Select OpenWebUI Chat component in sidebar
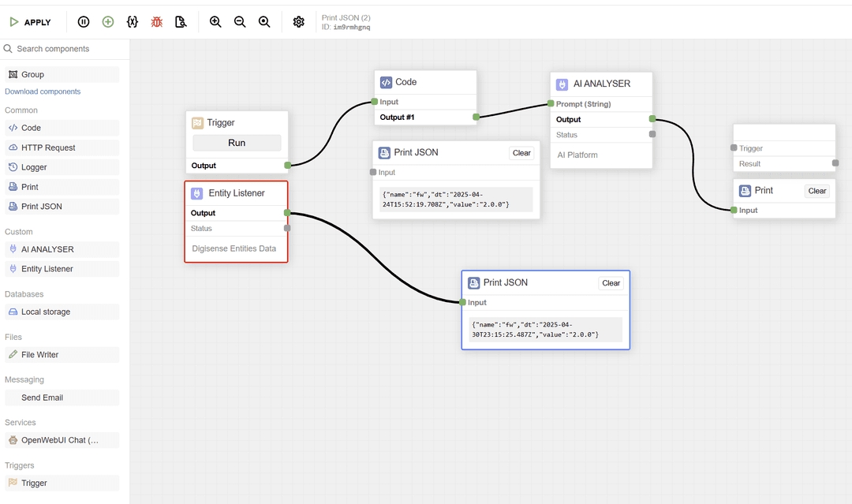The width and height of the screenshot is (852, 504). (62, 440)
